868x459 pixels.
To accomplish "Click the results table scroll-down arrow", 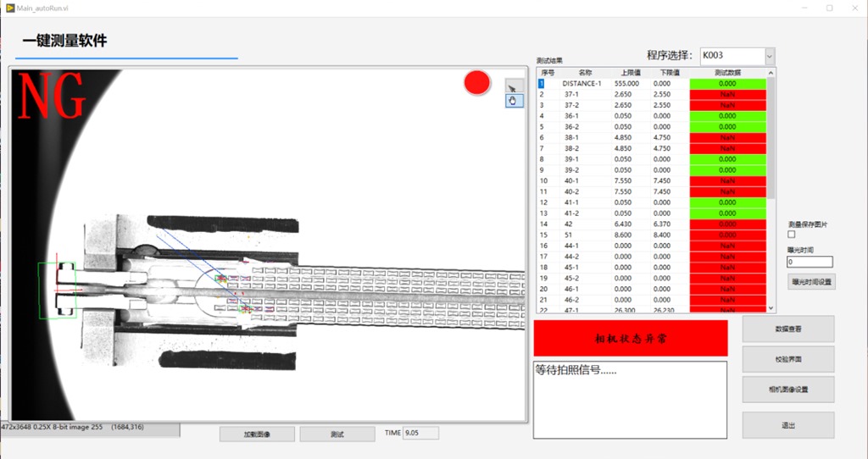I will (x=771, y=308).
